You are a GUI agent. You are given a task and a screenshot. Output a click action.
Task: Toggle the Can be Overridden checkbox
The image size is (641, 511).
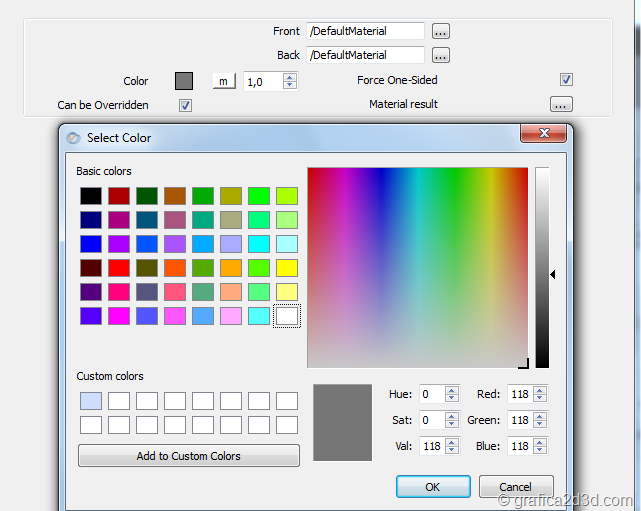click(x=185, y=105)
